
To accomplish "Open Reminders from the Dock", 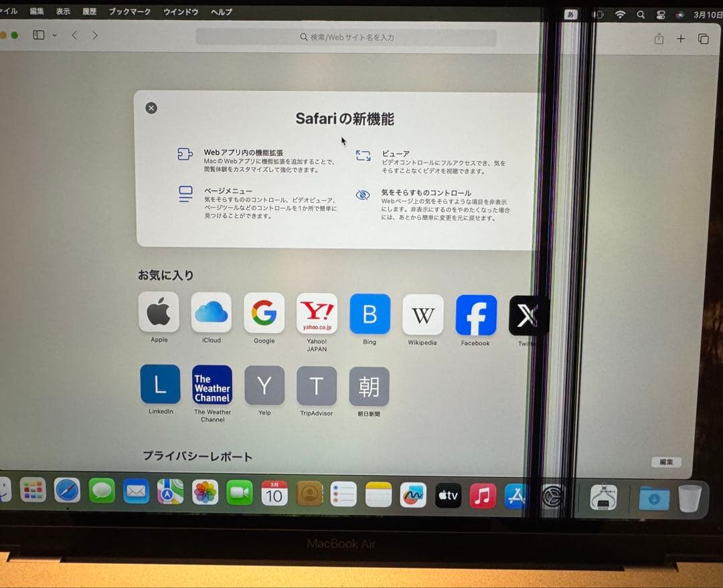I will click(x=343, y=494).
